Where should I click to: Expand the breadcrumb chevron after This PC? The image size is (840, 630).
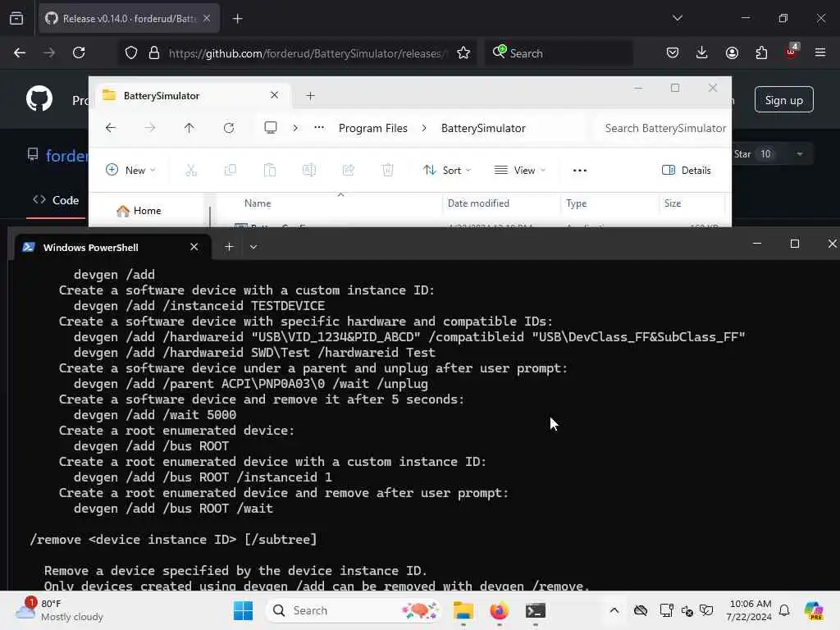295,128
